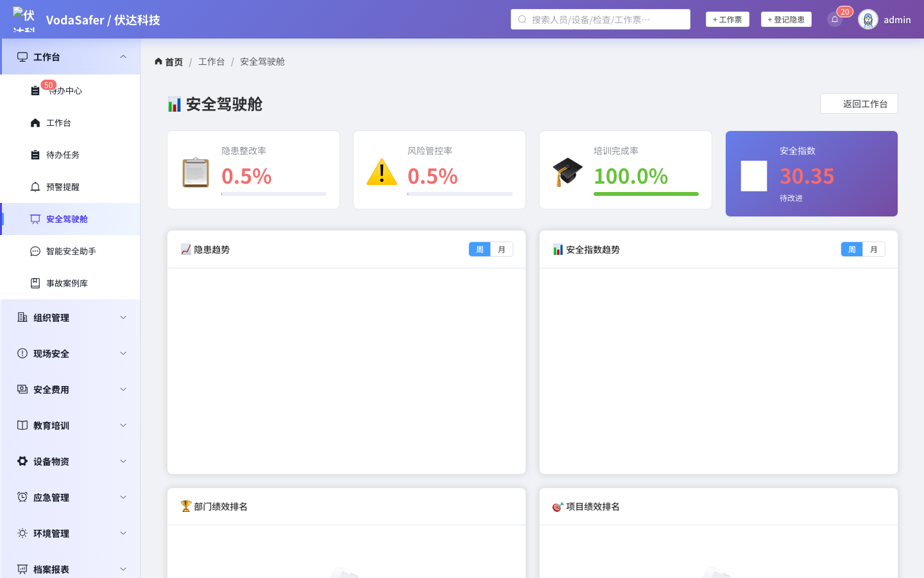This screenshot has height=578, width=924.
Task: Click the 现场安全 warning circle icon
Action: point(22,353)
